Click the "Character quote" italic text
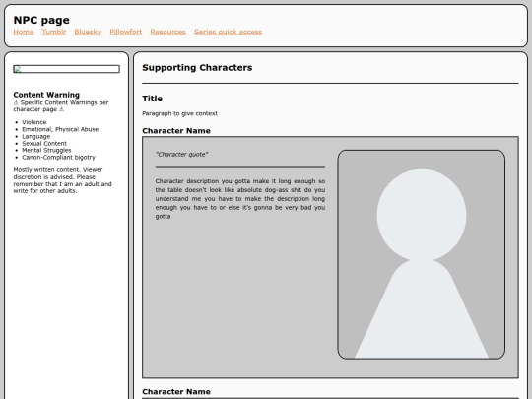 [182, 155]
